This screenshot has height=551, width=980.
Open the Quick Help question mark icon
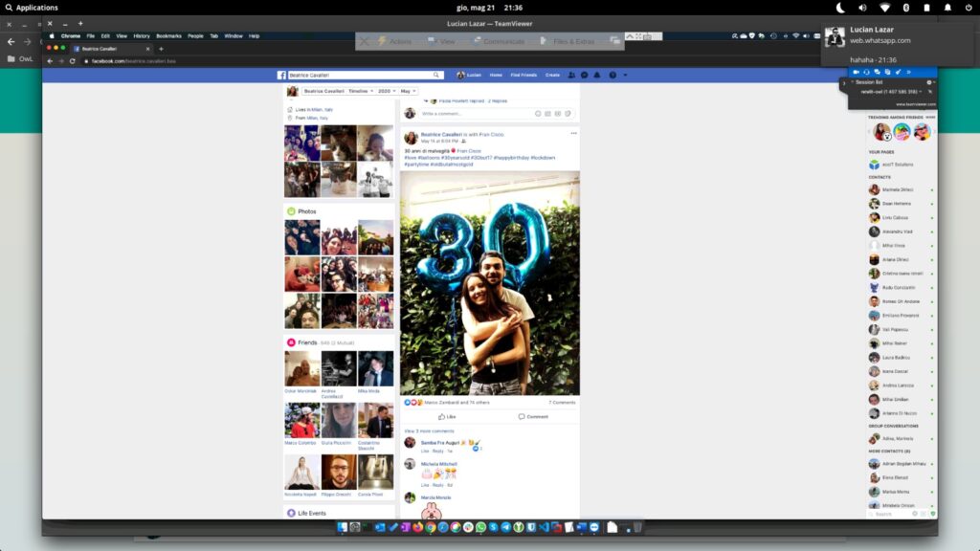point(612,75)
